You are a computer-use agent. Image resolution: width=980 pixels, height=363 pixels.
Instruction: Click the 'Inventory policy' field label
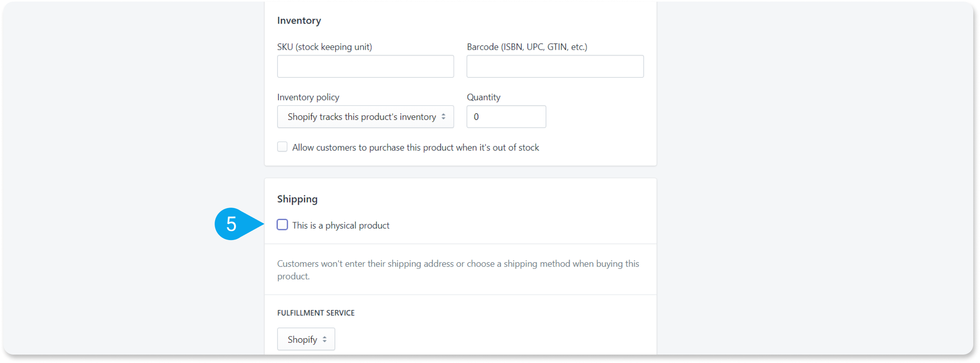click(x=308, y=97)
